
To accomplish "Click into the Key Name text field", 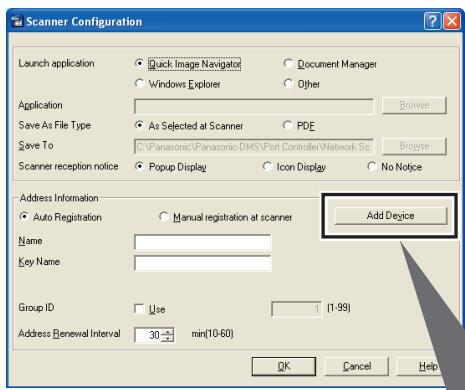I will tap(203, 263).
